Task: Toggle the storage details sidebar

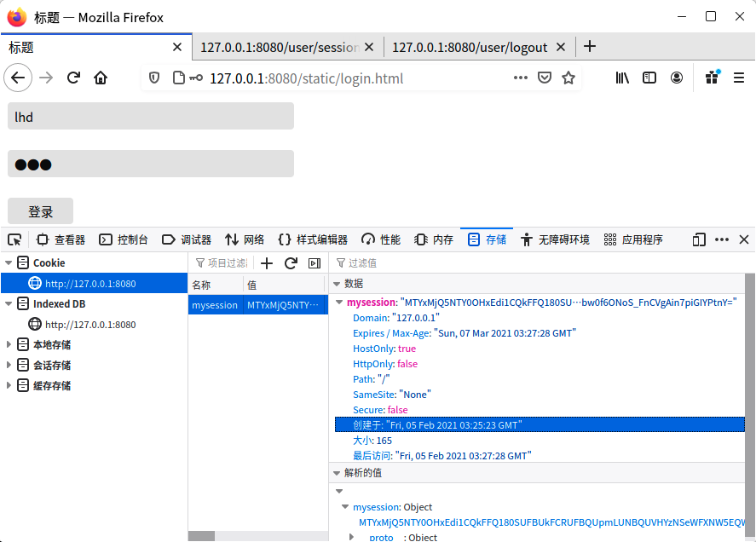Action: point(315,262)
